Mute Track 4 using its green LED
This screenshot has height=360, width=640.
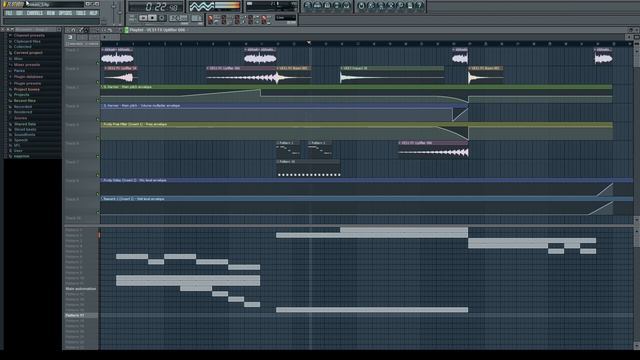click(98, 119)
